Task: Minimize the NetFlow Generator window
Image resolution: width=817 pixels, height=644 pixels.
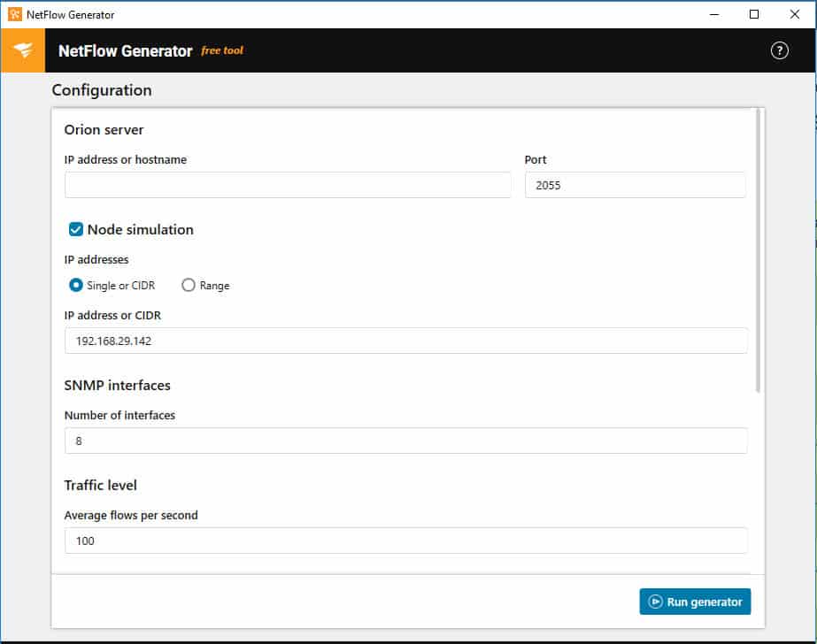Action: click(x=713, y=14)
